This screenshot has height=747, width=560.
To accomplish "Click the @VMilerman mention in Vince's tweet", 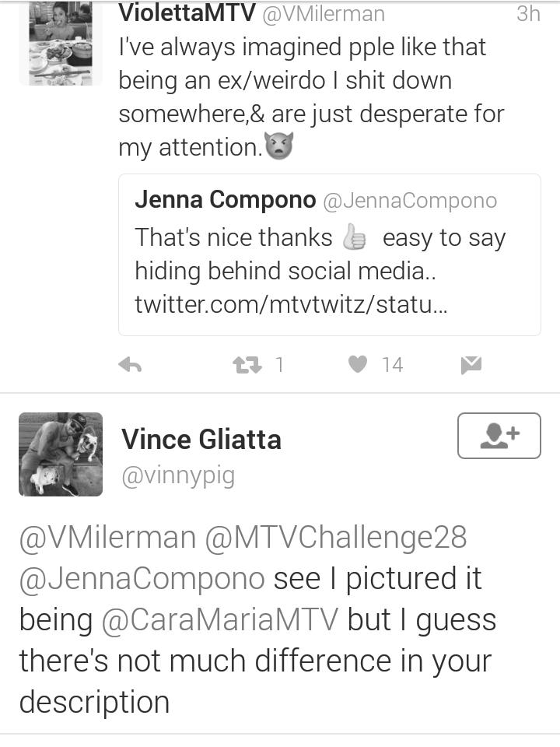I will click(107, 538).
